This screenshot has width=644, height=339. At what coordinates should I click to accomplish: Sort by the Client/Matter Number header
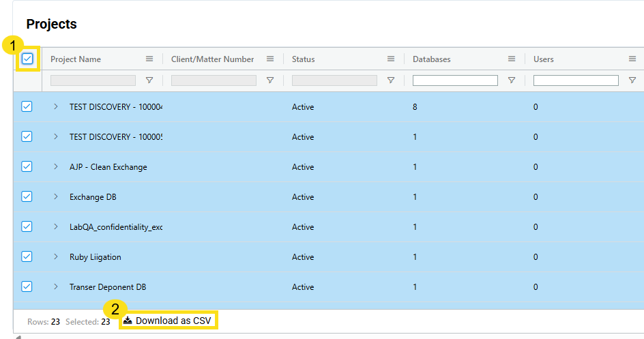pyautogui.click(x=212, y=59)
